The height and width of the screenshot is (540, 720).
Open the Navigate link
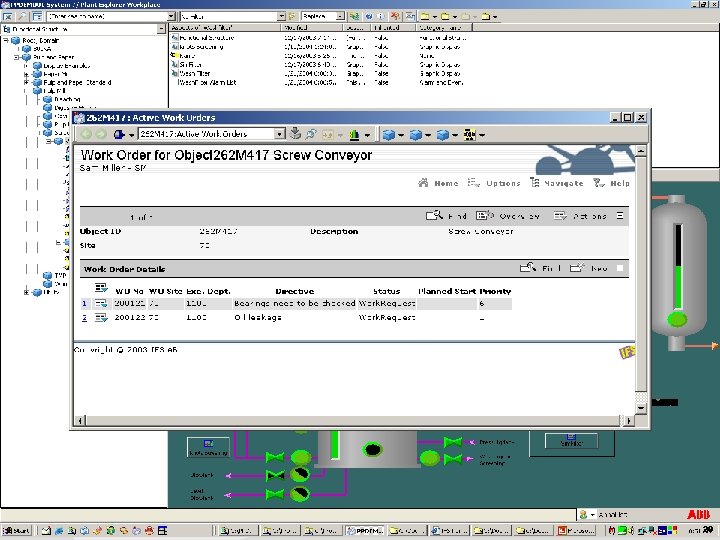557,183
